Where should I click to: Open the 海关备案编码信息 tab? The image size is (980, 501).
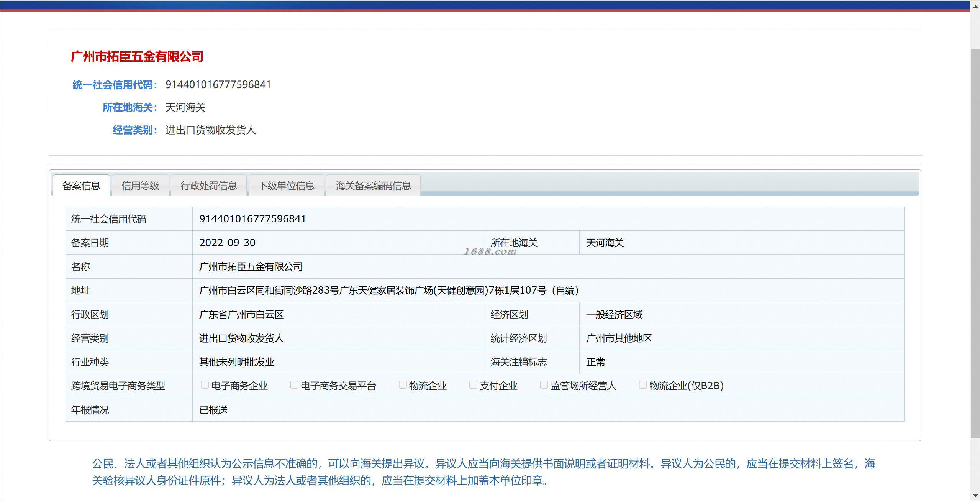point(374,186)
